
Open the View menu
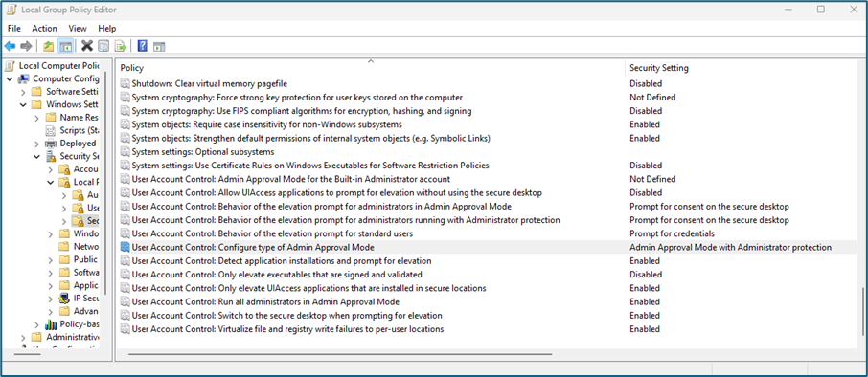click(78, 28)
